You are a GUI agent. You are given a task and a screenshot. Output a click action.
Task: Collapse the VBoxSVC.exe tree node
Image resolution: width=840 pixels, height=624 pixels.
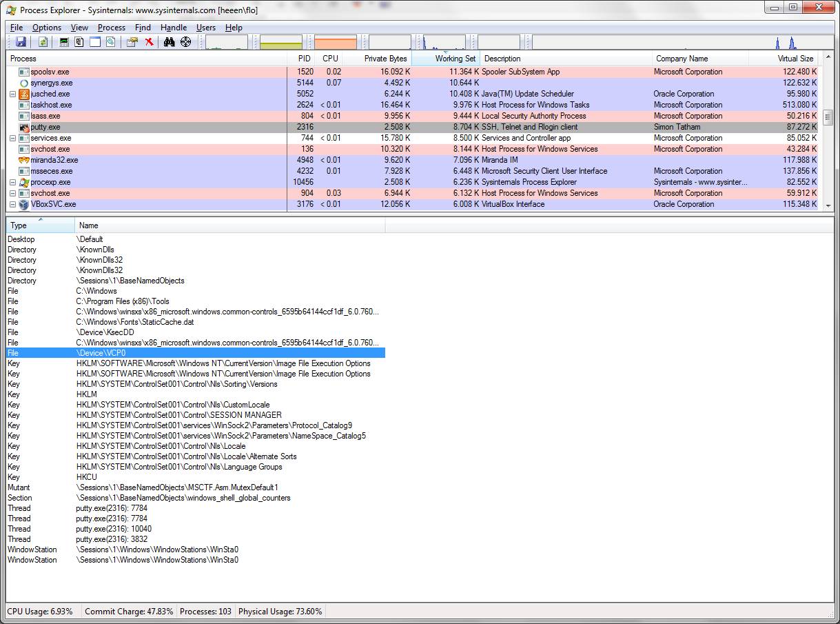[x=12, y=204]
